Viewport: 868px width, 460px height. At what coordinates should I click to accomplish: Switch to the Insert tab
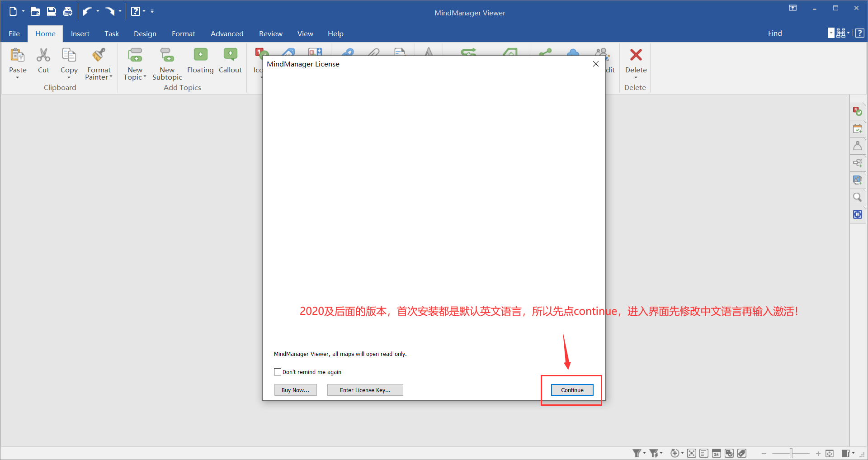click(80, 33)
